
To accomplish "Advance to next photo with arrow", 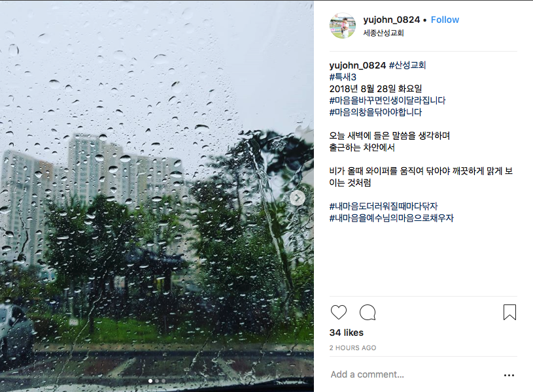I will pyautogui.click(x=298, y=198).
